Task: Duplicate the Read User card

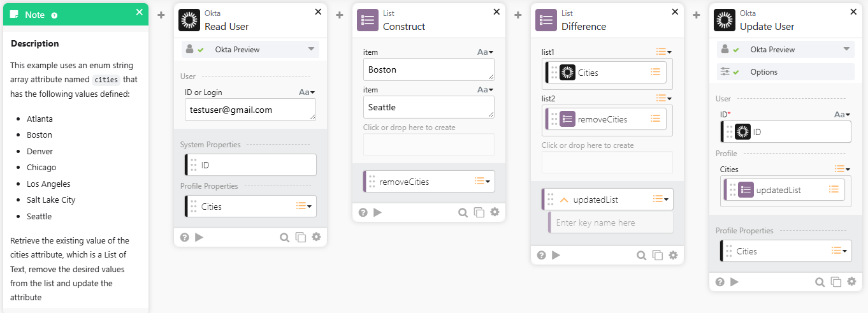Action: pos(301,237)
